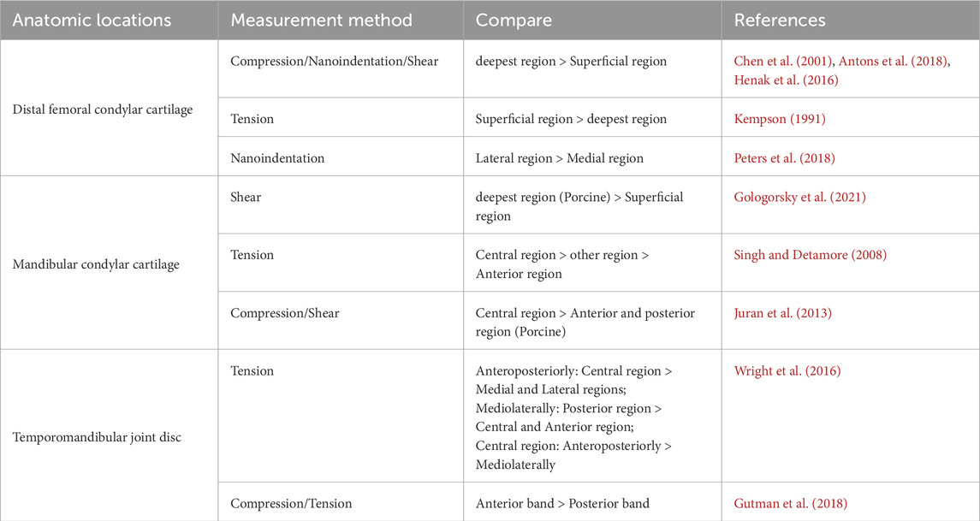
Task: Click the Temporomandibular joint disc cell
Action: [98, 438]
